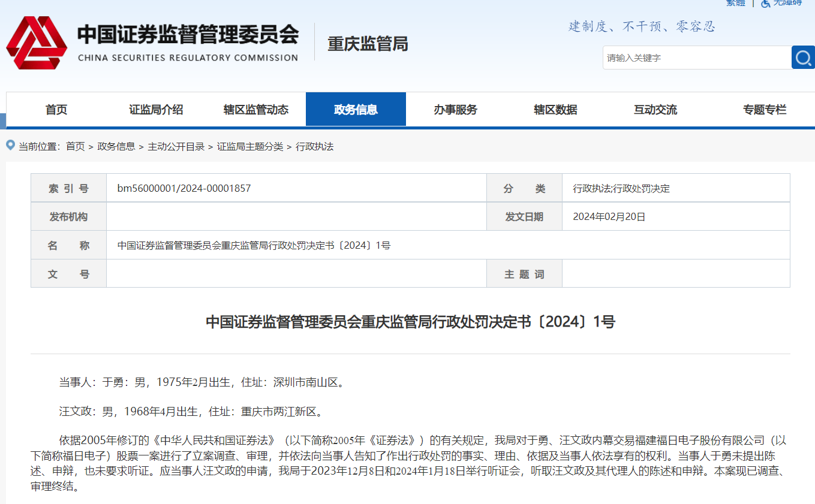Image resolution: width=815 pixels, height=504 pixels.
Task: Open the 首页 navigation tab
Action: (56, 110)
